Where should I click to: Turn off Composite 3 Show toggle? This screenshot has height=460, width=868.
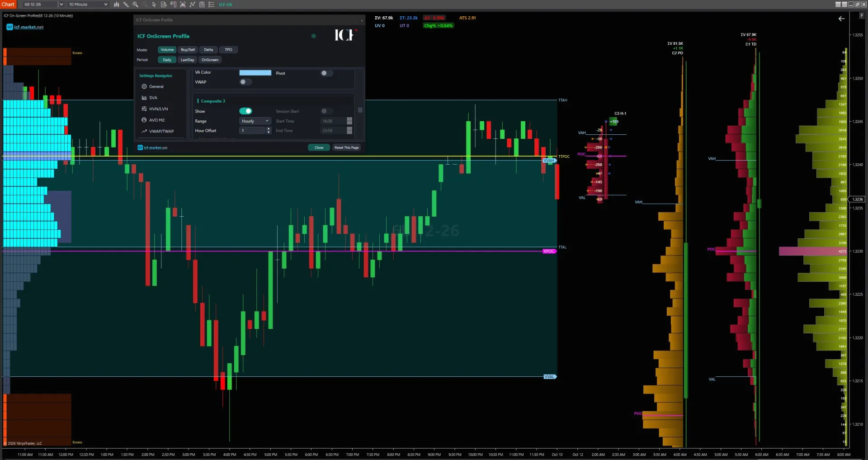point(245,111)
